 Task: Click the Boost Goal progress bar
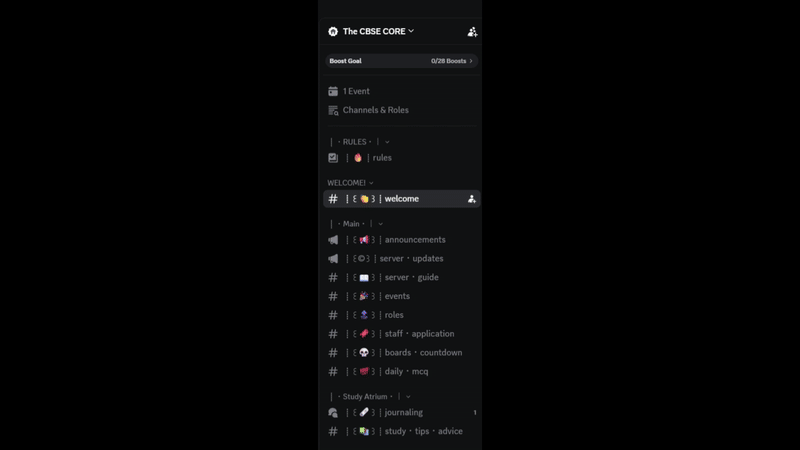point(402,61)
